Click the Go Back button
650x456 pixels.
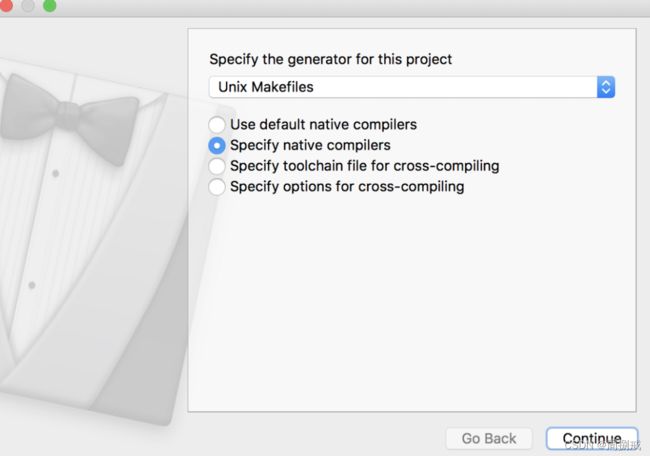coord(489,438)
